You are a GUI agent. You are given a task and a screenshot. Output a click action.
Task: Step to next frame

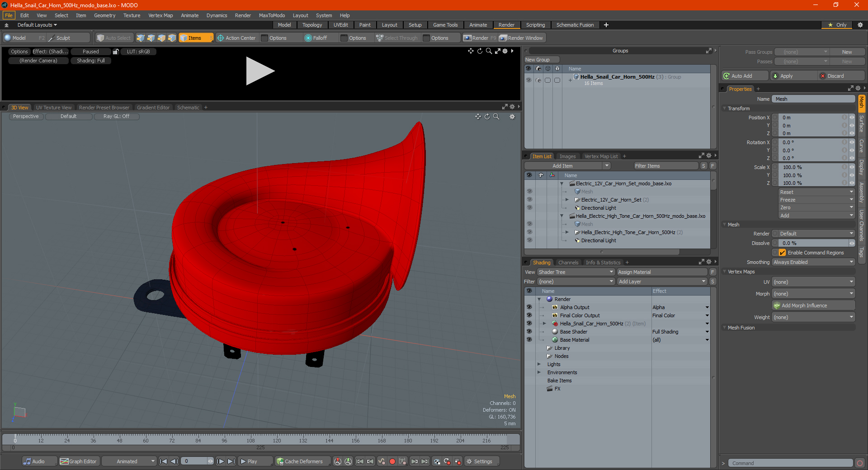tap(220, 461)
